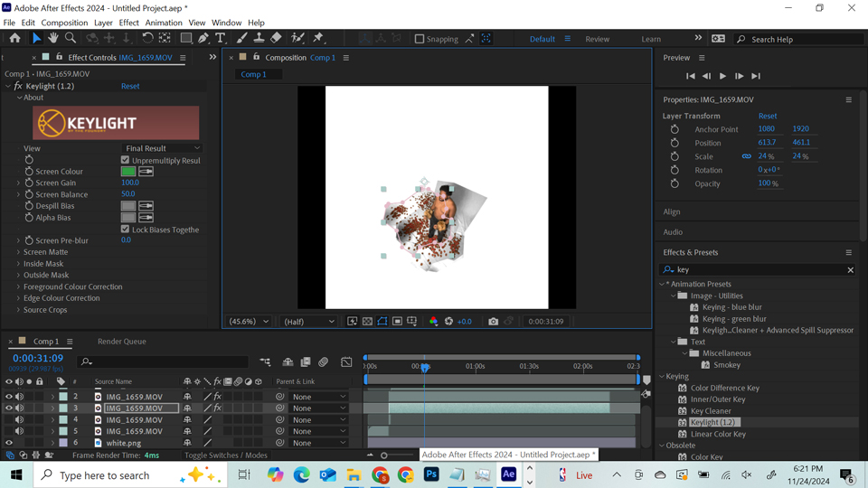The image size is (868, 488).
Task: Switch to the Render Queue tab
Action: pyautogui.click(x=121, y=342)
